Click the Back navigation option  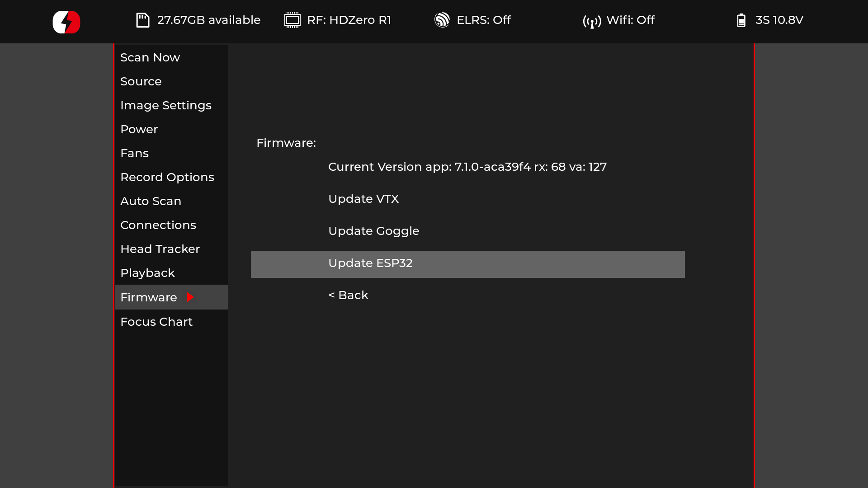(x=348, y=295)
